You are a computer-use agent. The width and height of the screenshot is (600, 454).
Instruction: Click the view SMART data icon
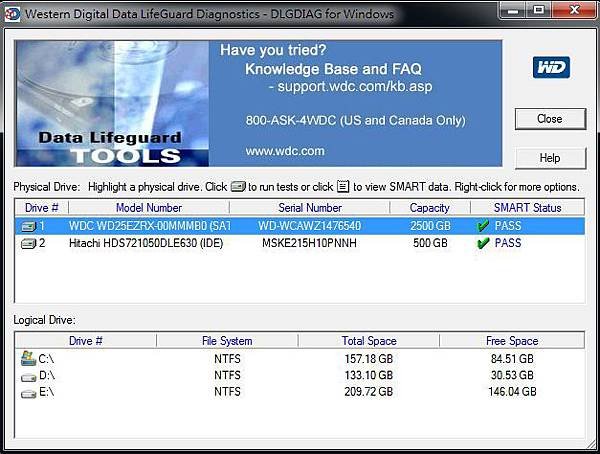(343, 187)
